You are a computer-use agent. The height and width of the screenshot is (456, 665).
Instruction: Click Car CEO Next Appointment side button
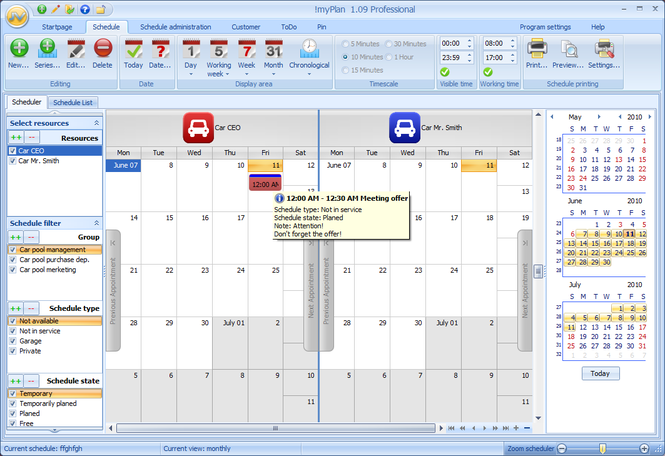click(310, 291)
